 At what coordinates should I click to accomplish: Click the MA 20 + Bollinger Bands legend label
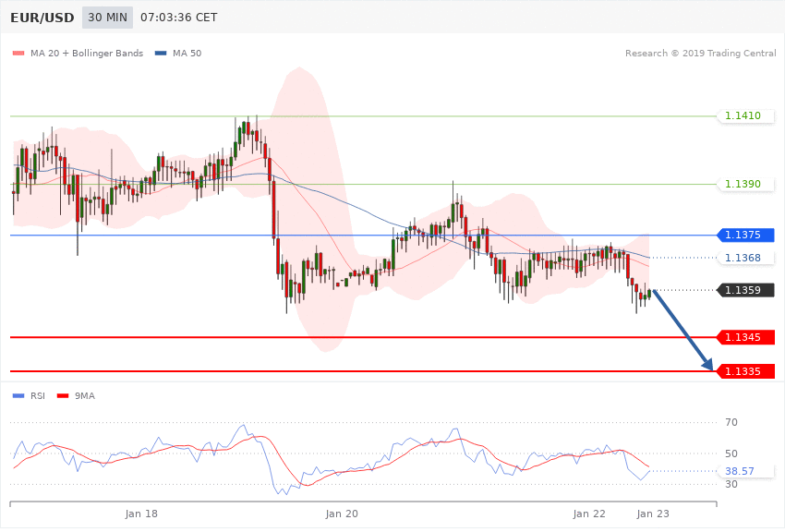click(87, 53)
